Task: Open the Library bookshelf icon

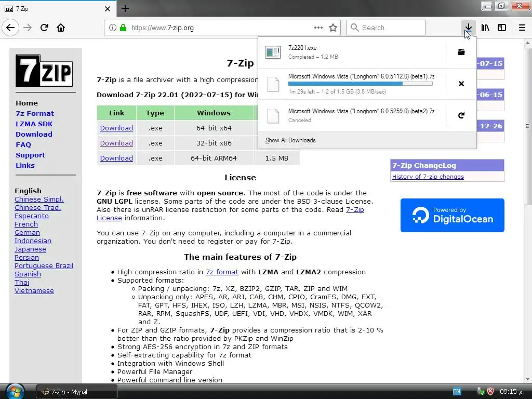Action: coord(485,28)
